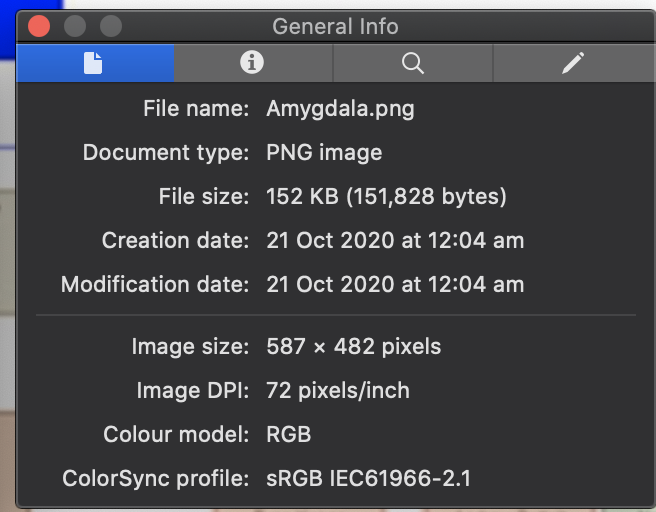Select the Amygdala.png file name value
The image size is (656, 512).
pos(340,109)
